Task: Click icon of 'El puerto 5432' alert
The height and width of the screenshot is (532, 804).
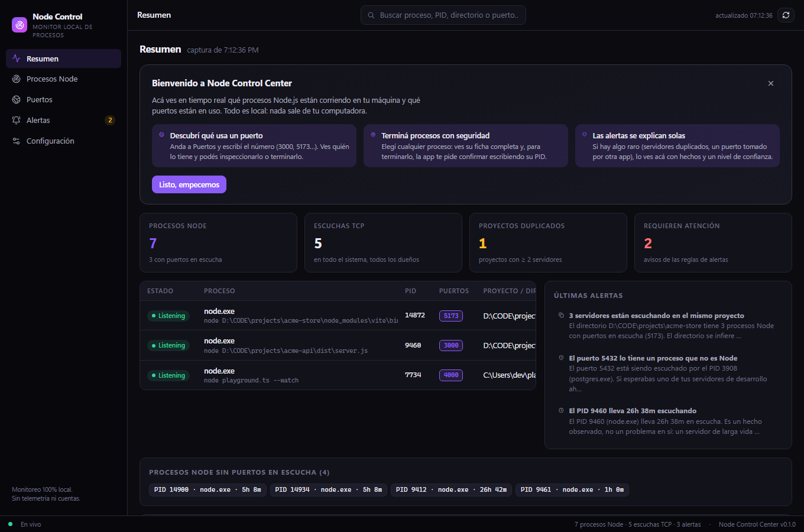Action: click(561, 358)
